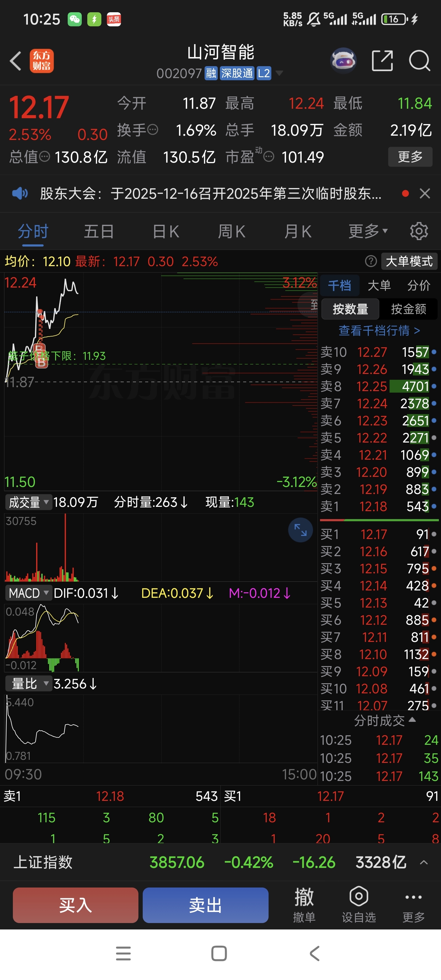Tap the speaker announcement icon

click(x=20, y=194)
